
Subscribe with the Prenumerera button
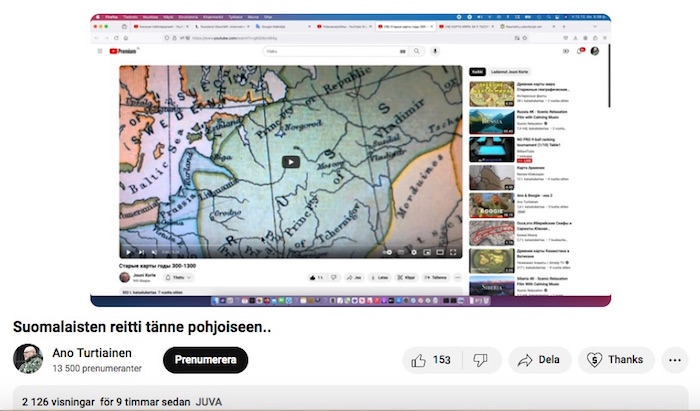[x=205, y=360]
